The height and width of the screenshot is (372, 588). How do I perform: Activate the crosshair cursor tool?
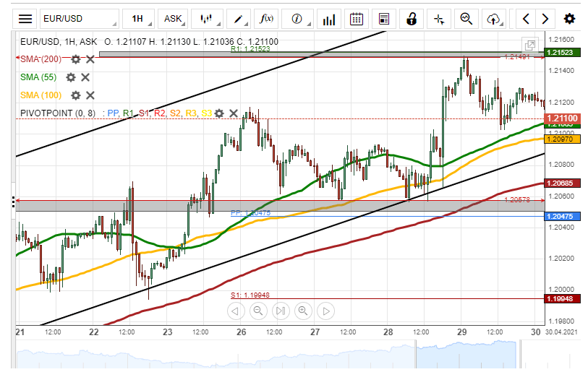pyautogui.click(x=439, y=19)
